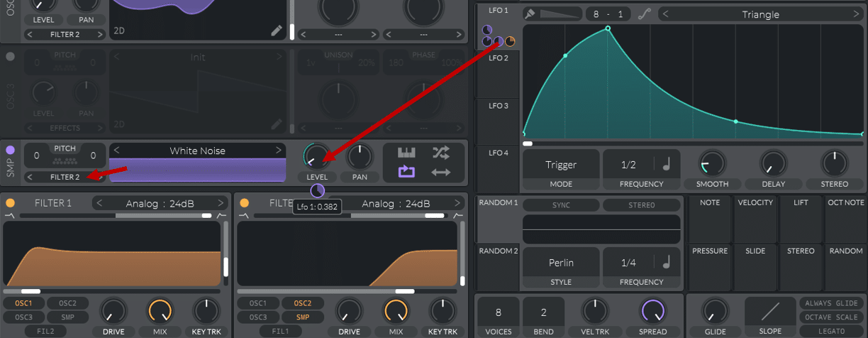This screenshot has width=868, height=338.
Task: Open LFO Trigger mode menu
Action: 561,165
